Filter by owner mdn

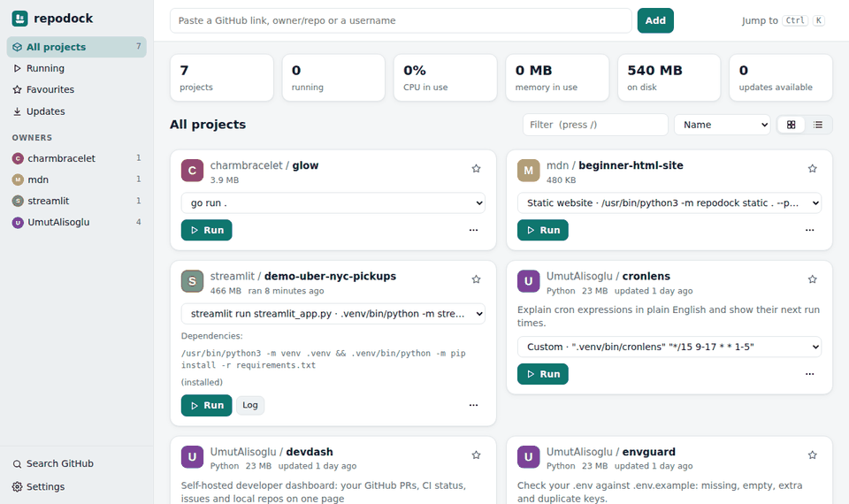point(76,179)
